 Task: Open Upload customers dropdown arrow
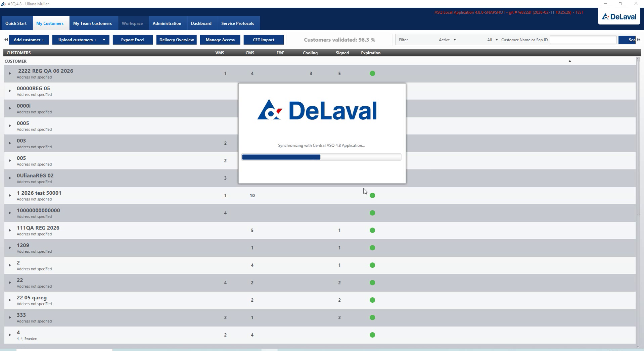(104, 40)
